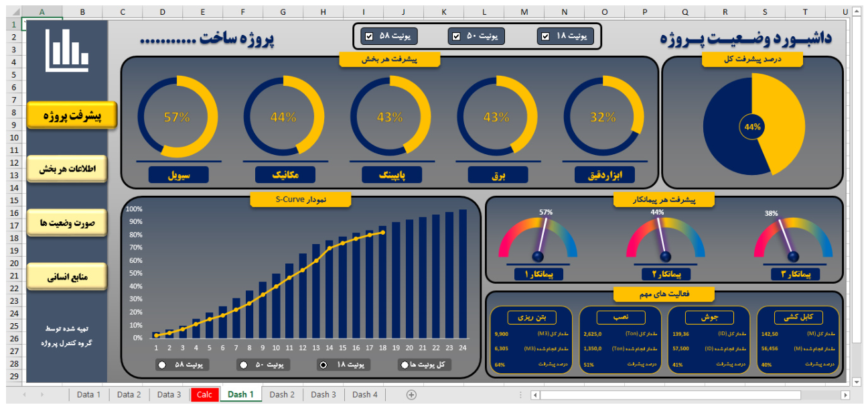
Task: Open the red Calc sheet tab
Action: click(x=204, y=395)
